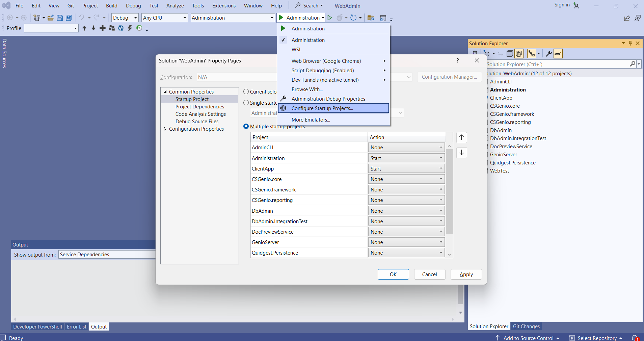Image resolution: width=644 pixels, height=341 pixels.
Task: Select the Single startup project radio button
Action: pyautogui.click(x=246, y=103)
